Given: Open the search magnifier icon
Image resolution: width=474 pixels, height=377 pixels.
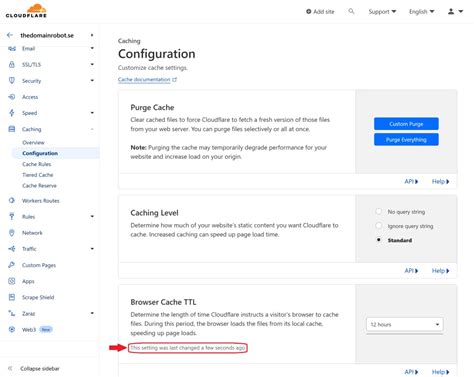Looking at the screenshot, I should click(x=351, y=11).
